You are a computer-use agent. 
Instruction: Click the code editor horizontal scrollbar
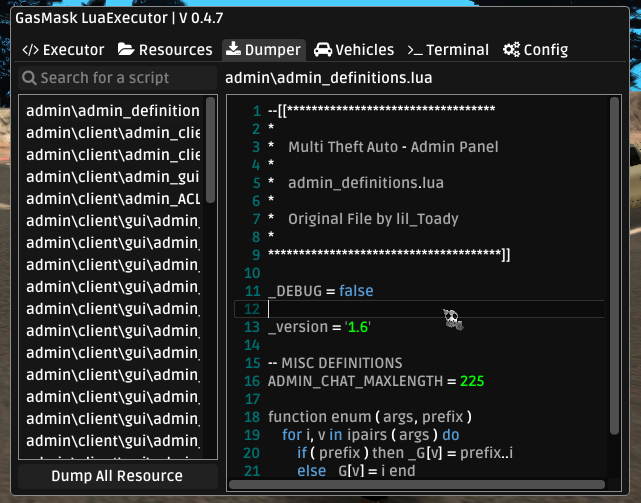tap(417, 485)
